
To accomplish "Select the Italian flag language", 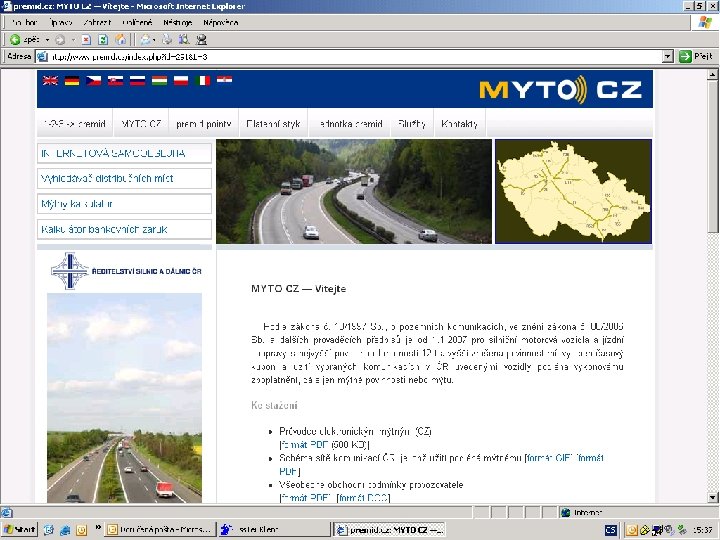I will coord(202,81).
